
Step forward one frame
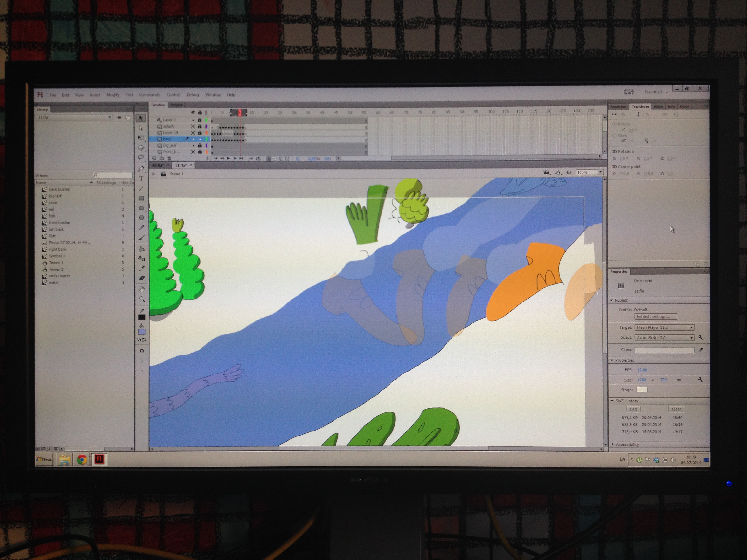coord(234,158)
